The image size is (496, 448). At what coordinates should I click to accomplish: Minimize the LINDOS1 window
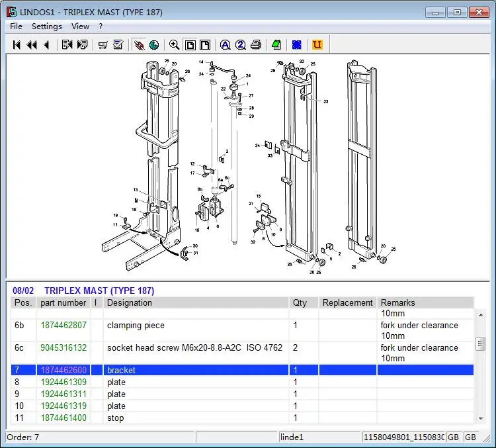click(x=436, y=13)
